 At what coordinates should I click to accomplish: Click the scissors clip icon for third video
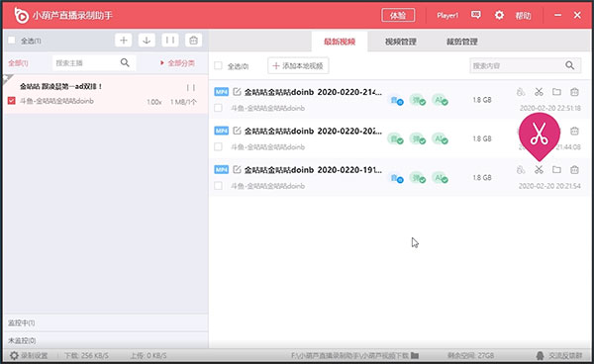(539, 170)
